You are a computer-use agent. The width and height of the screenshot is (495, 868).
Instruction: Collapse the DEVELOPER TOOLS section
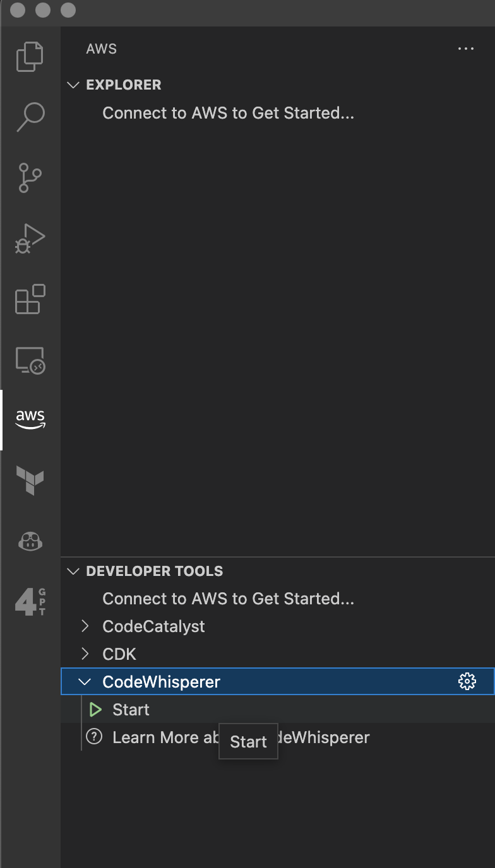[74, 571]
